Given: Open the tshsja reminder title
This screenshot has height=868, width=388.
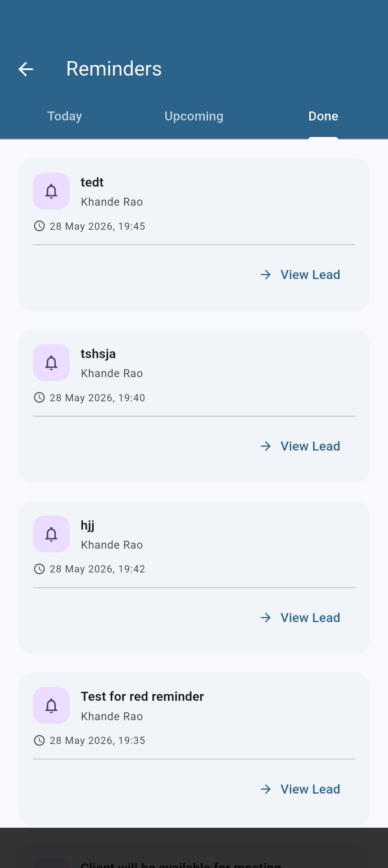Looking at the screenshot, I should (98, 354).
